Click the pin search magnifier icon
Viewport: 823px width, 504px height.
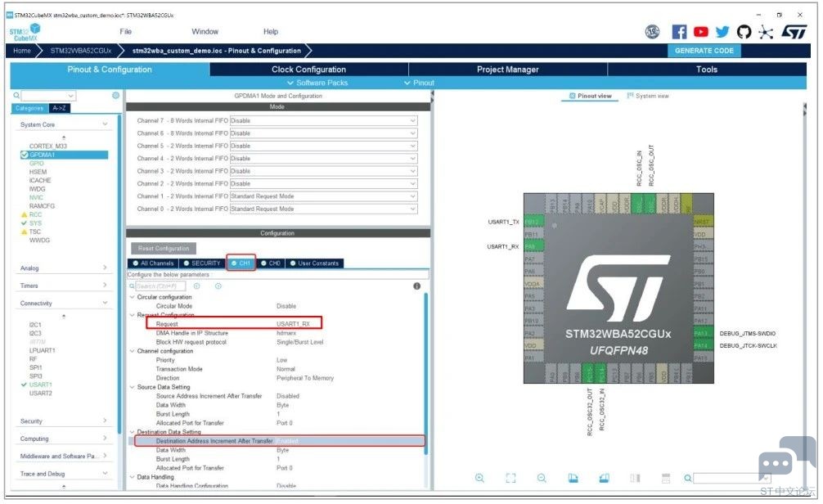click(687, 478)
